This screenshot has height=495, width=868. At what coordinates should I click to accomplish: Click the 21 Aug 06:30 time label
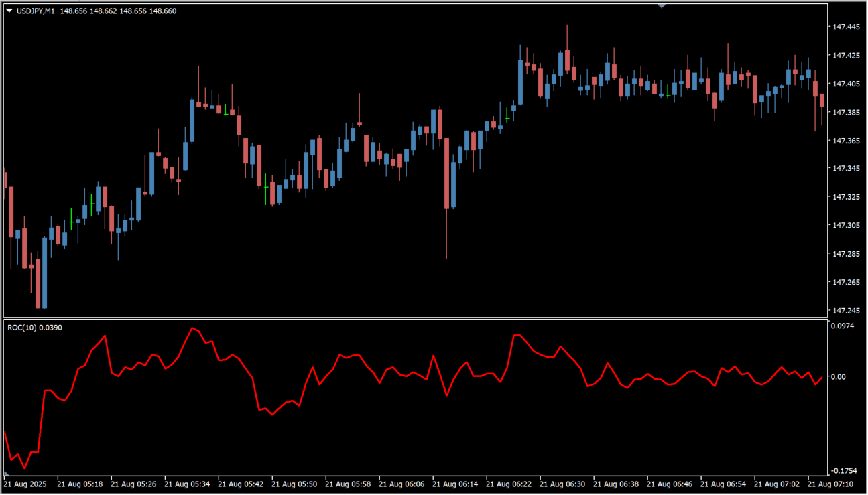pyautogui.click(x=562, y=484)
